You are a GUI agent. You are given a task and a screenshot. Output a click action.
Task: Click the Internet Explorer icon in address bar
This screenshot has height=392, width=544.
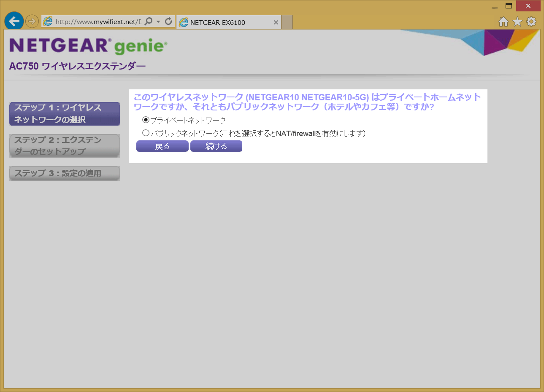point(48,21)
